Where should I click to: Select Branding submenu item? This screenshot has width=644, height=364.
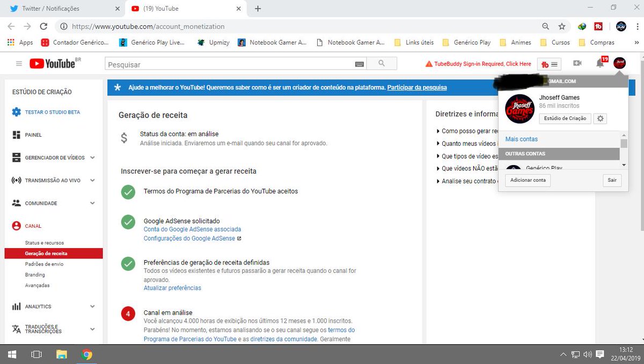point(35,274)
